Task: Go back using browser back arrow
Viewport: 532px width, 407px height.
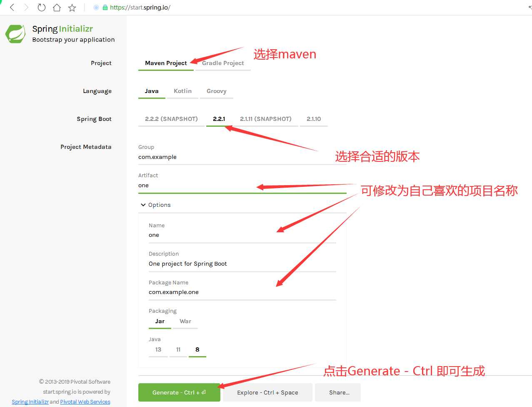Action: tap(12, 8)
